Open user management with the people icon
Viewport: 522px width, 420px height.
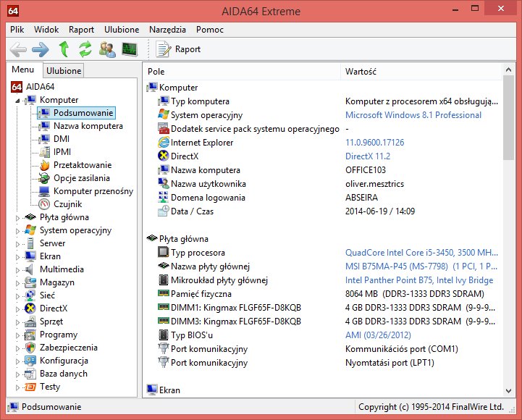(x=108, y=49)
